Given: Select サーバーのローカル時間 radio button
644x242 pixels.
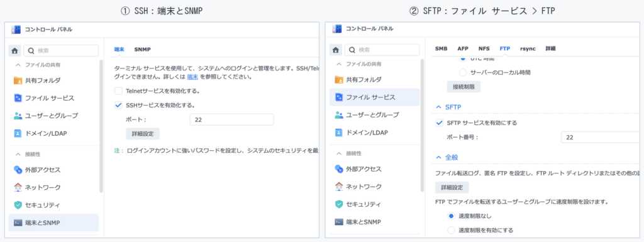Looking at the screenshot, I should [x=463, y=72].
